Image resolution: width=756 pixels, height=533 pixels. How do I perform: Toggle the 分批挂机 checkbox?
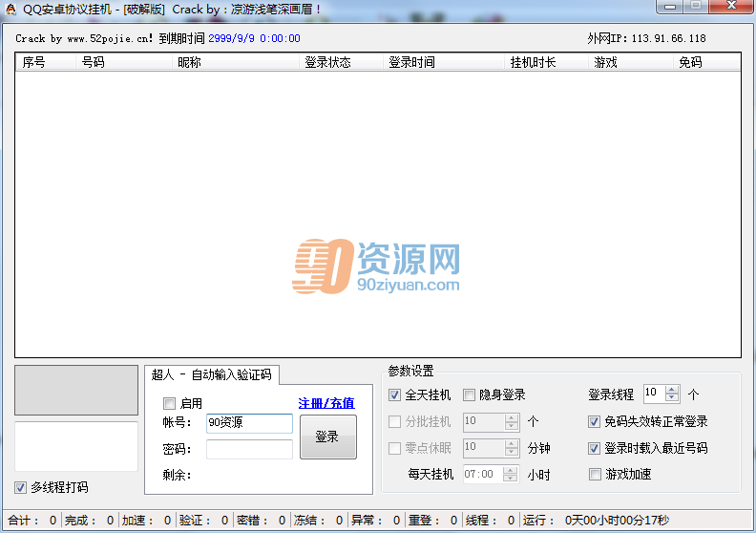coord(394,421)
